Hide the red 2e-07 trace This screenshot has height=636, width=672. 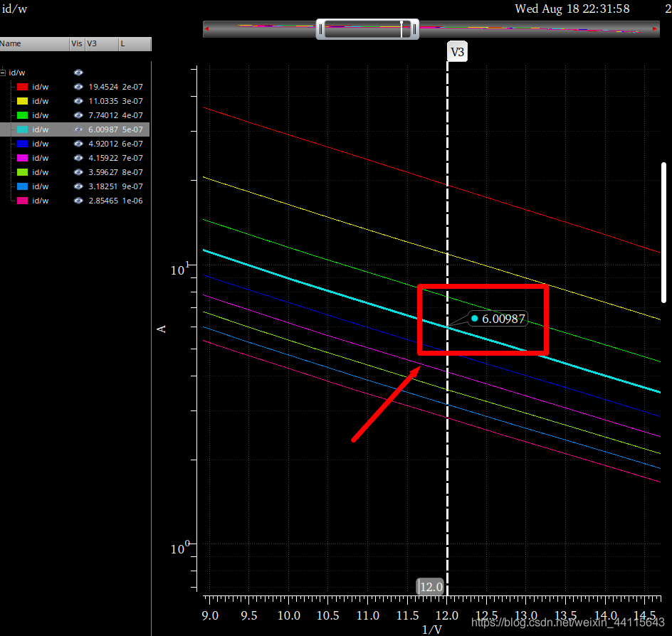coord(78,87)
